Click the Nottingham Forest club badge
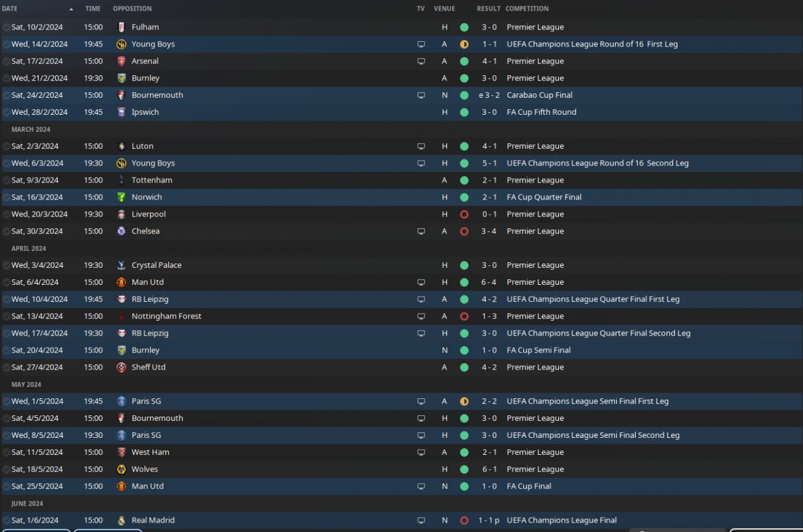 pyautogui.click(x=121, y=316)
